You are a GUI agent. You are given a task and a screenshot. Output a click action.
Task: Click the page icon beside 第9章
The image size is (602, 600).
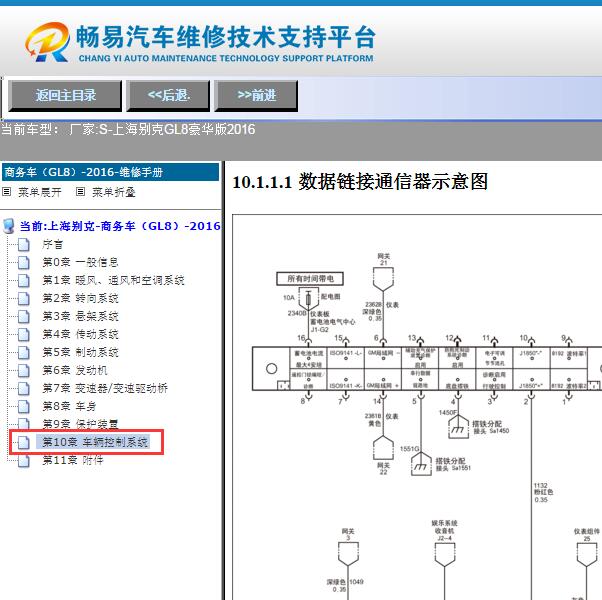tap(24, 423)
